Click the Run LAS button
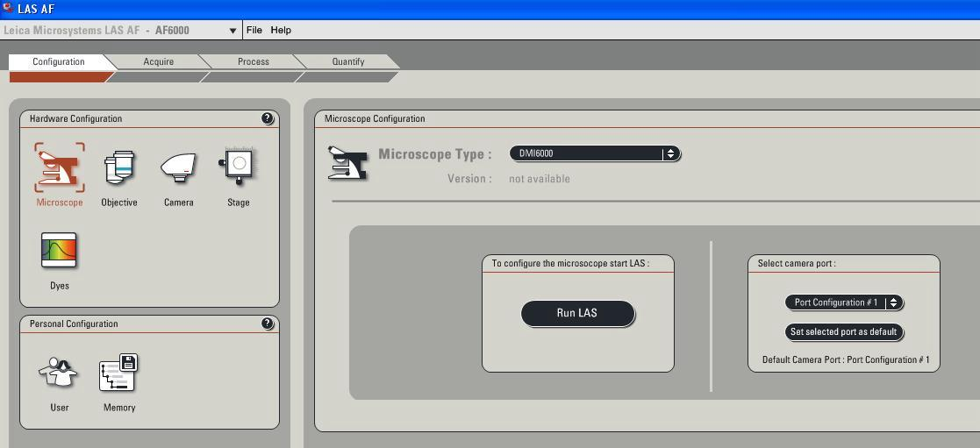980x448 pixels. pyautogui.click(x=577, y=313)
